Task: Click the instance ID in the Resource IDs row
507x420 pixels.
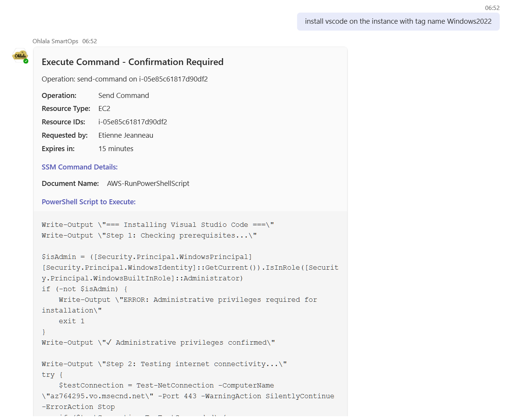Action: (x=132, y=122)
